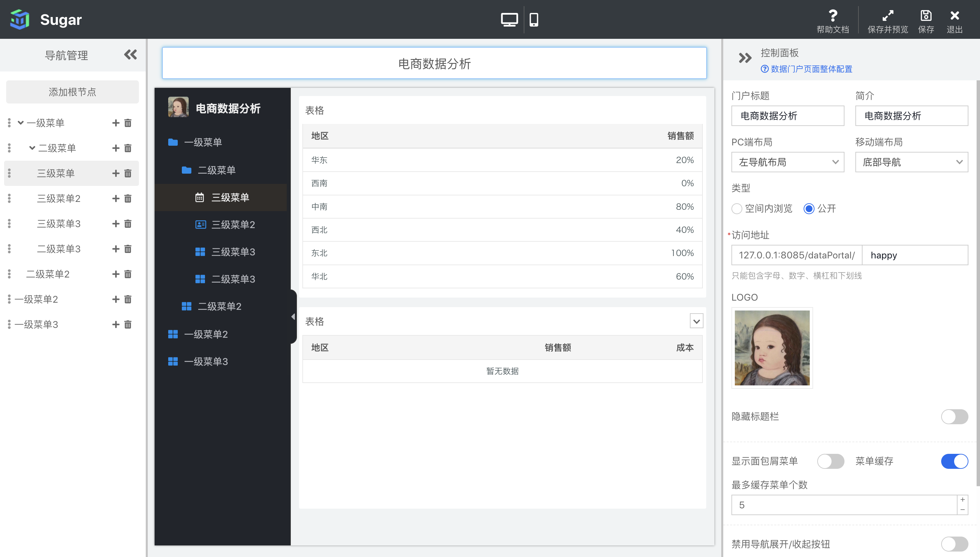Image resolution: width=980 pixels, height=557 pixels.
Task: Add child under 二级菜单2 tree row
Action: [x=115, y=274]
